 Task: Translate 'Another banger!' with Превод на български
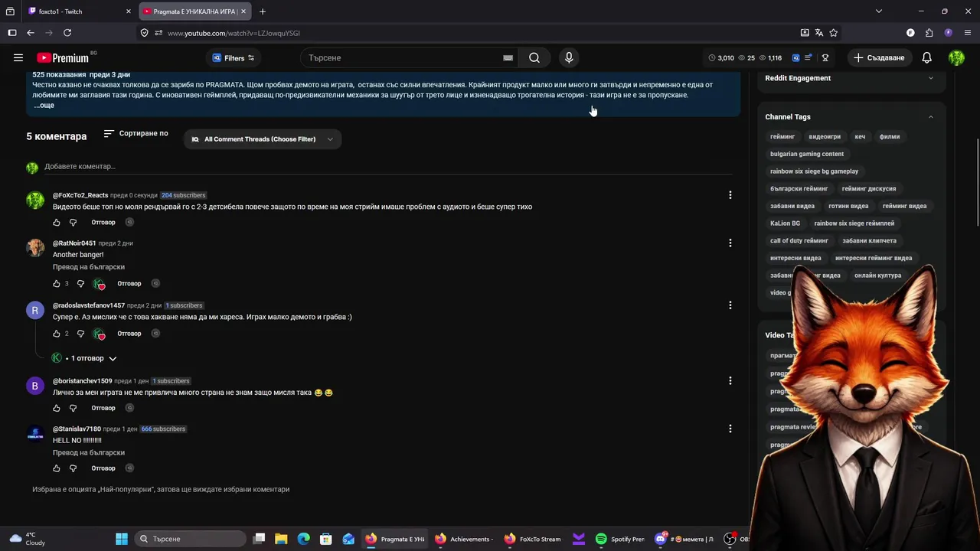(x=89, y=267)
